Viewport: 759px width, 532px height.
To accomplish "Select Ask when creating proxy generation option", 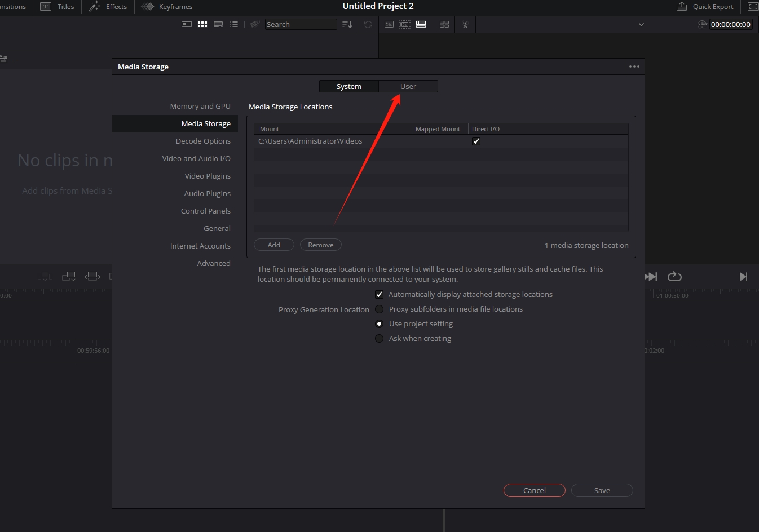I will 379,338.
